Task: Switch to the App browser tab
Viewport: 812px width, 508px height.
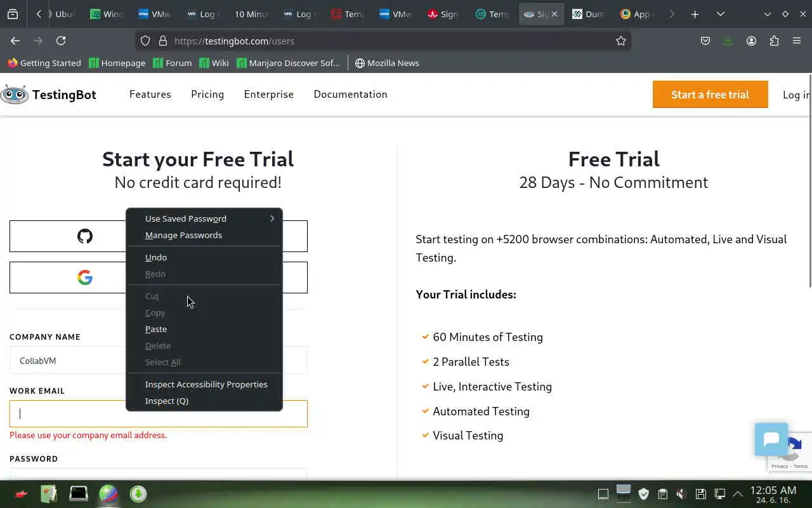Action: point(636,14)
